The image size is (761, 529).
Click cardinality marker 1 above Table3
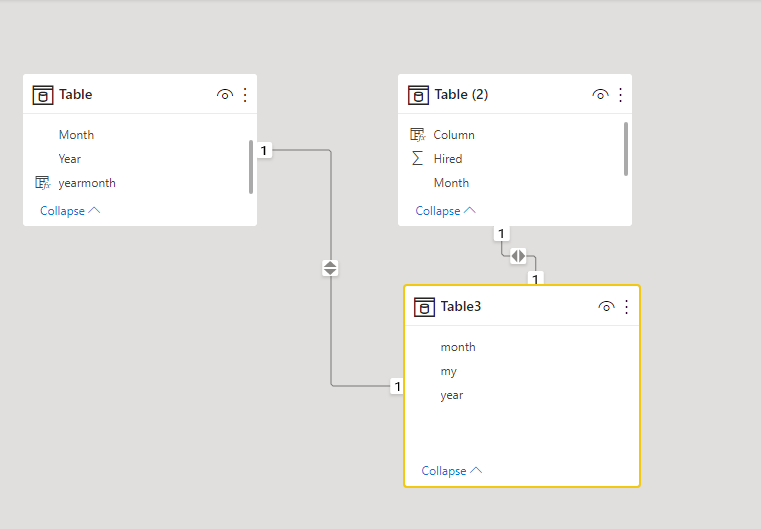coord(535,279)
